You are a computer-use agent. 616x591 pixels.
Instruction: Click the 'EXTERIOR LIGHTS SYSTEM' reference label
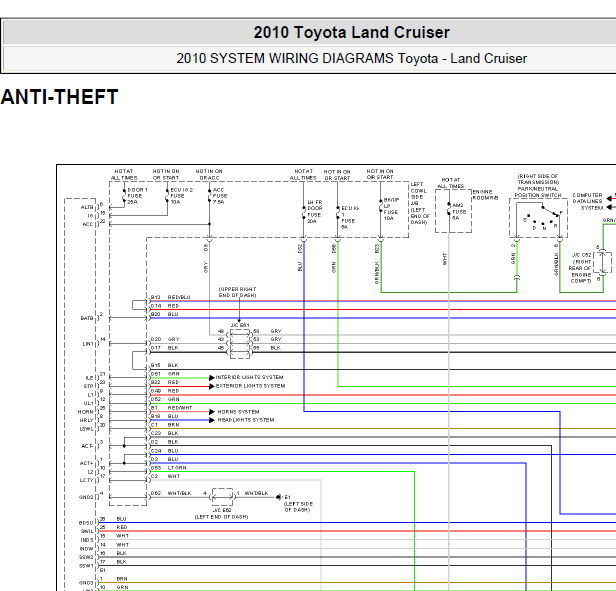[x=250, y=386]
